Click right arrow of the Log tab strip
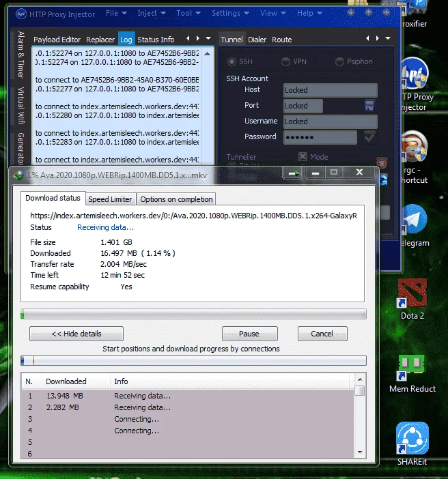The image size is (448, 479). coord(198,38)
